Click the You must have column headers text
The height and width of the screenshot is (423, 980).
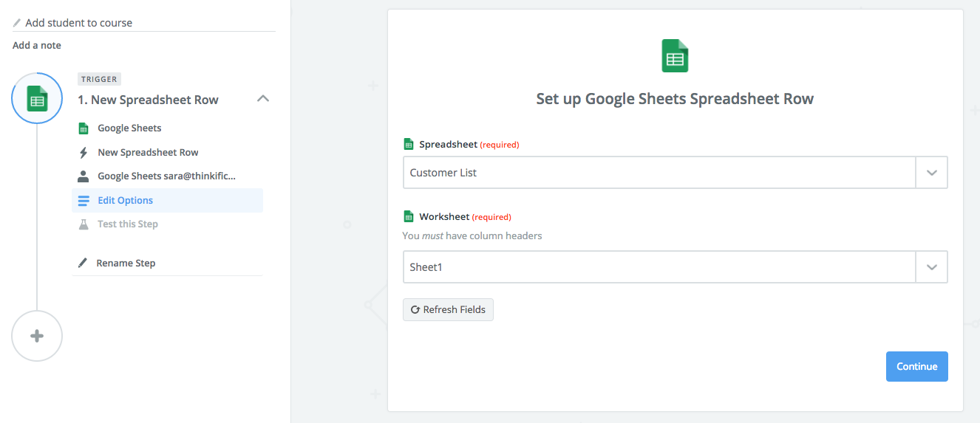coord(472,236)
